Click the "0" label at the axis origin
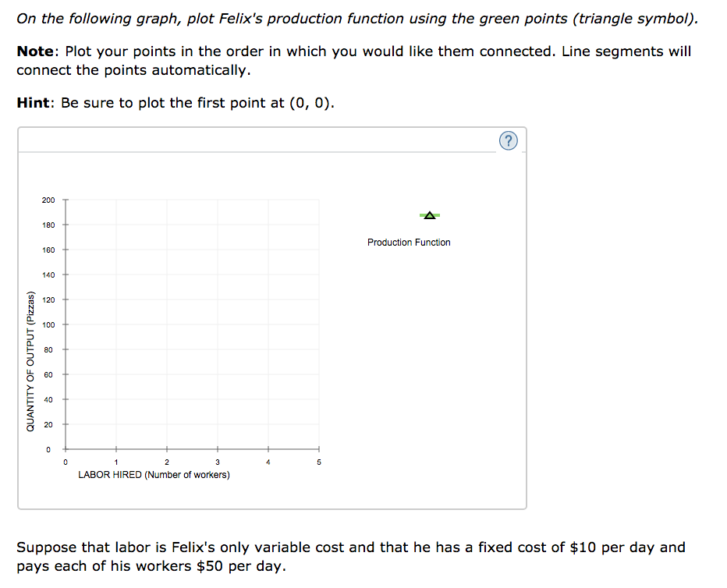 [66, 462]
